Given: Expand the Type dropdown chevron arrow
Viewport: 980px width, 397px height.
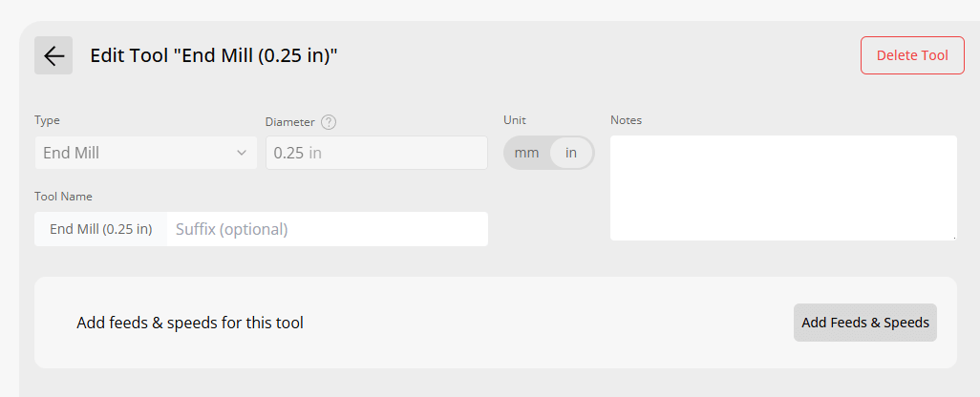Looking at the screenshot, I should [x=242, y=153].
